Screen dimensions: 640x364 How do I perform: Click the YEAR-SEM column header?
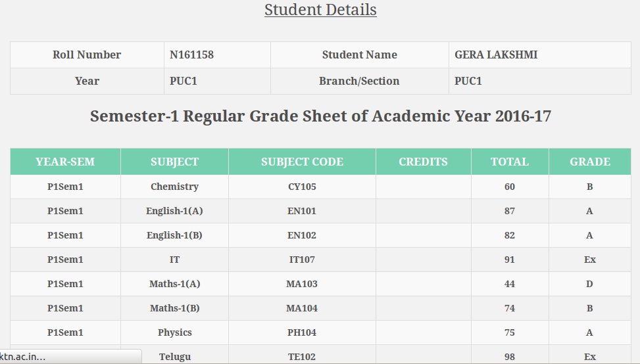[65, 162]
